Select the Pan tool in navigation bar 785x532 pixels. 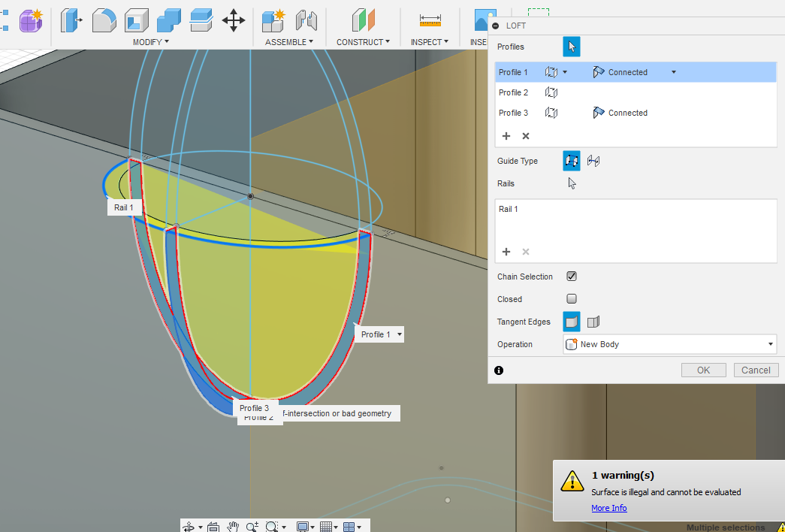pos(233,526)
